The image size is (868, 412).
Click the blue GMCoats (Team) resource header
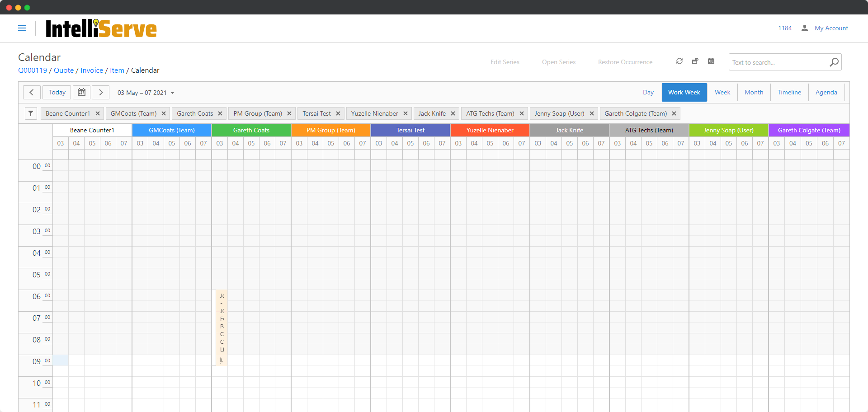pyautogui.click(x=172, y=130)
